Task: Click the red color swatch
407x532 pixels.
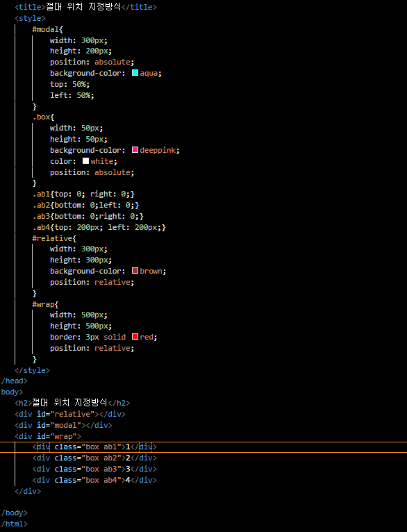Action: coord(135,337)
